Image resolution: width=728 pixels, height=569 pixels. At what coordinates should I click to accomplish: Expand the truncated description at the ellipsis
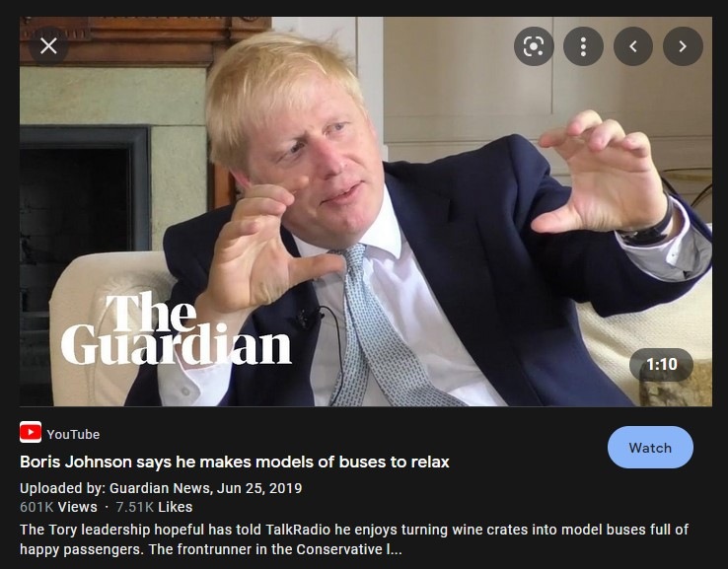[396, 550]
